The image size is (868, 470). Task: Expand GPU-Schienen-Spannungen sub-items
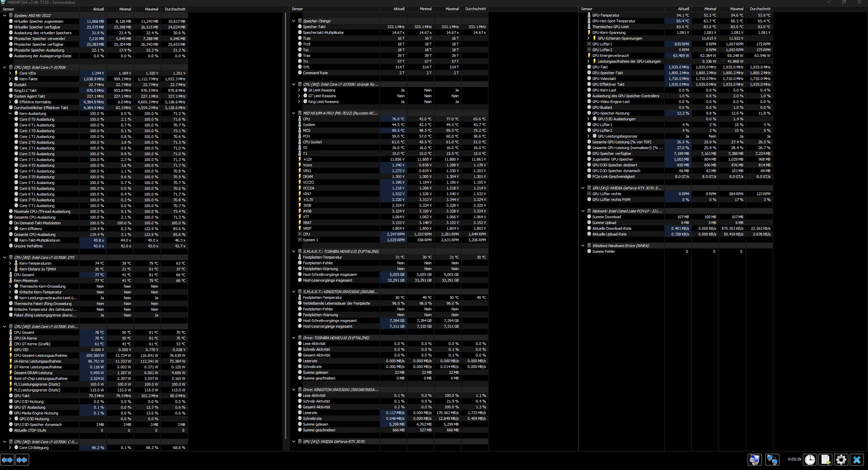pyautogui.click(x=589, y=38)
